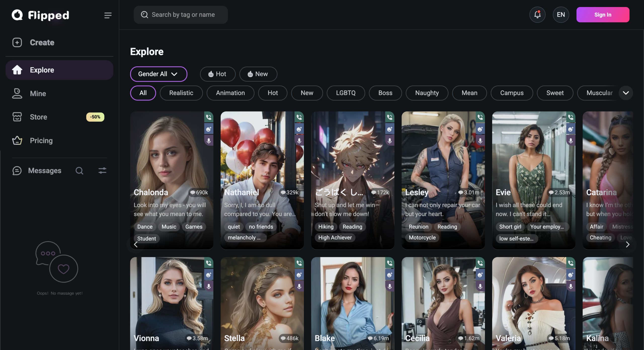Open the Store menu item
The width and height of the screenshot is (644, 350).
(x=59, y=117)
